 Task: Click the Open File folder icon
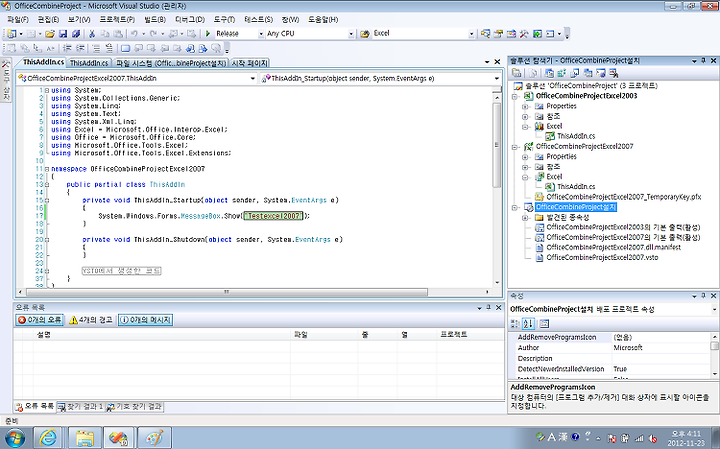[50, 34]
